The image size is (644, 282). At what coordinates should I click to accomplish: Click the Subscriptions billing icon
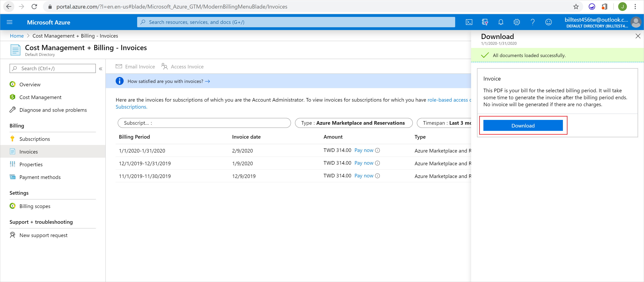13,139
